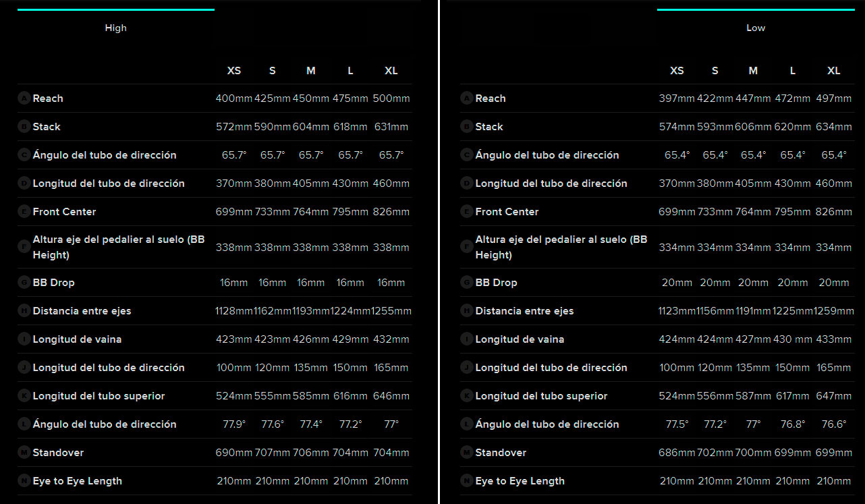865x504 pixels.
Task: Select the G badge beside BB Drop, Low table
Action: [467, 283]
